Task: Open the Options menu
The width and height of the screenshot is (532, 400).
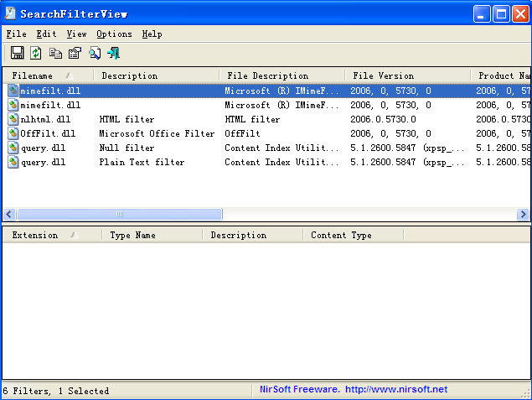Action: tap(114, 34)
